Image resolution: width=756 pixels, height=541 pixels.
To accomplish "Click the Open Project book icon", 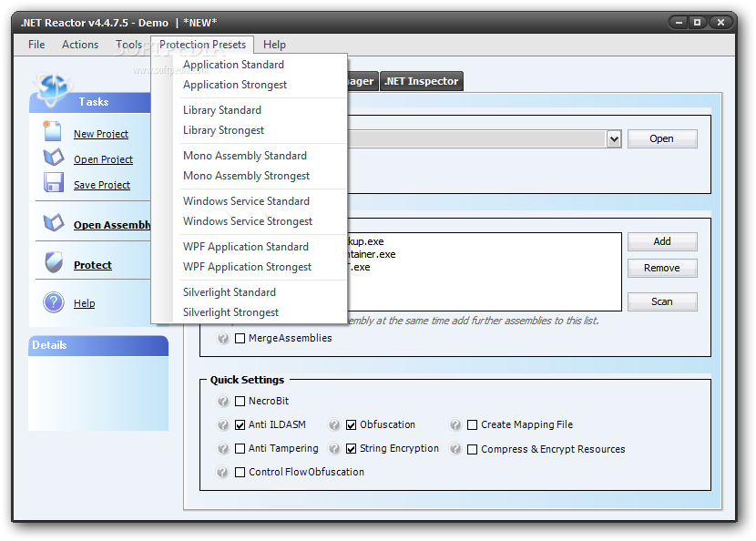I will (x=54, y=158).
